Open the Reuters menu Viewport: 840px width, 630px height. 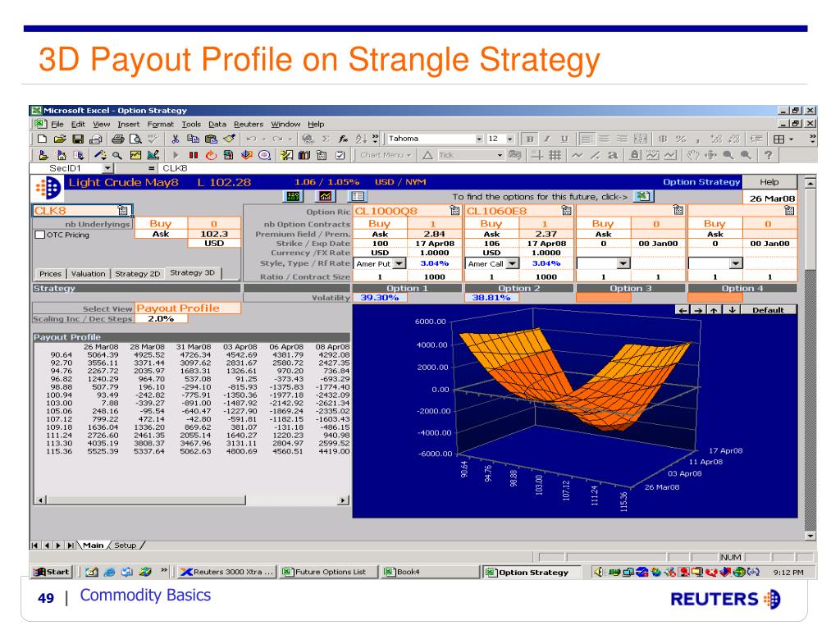(x=249, y=125)
